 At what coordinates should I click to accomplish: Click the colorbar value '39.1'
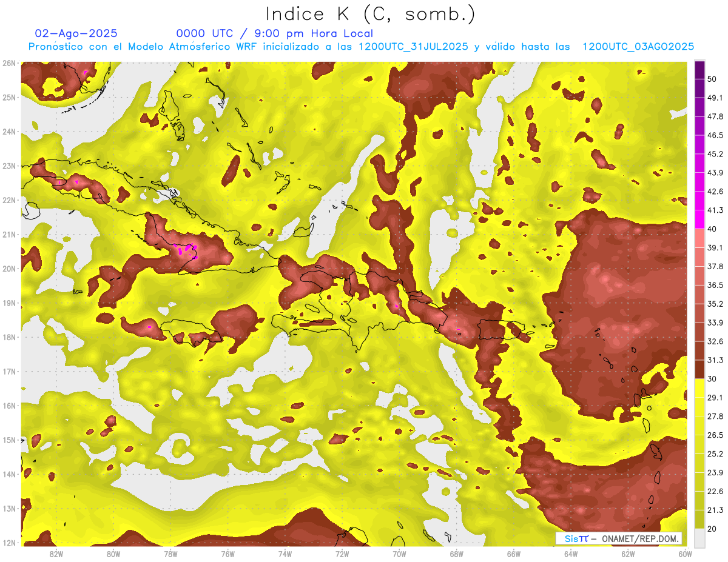[715, 248]
